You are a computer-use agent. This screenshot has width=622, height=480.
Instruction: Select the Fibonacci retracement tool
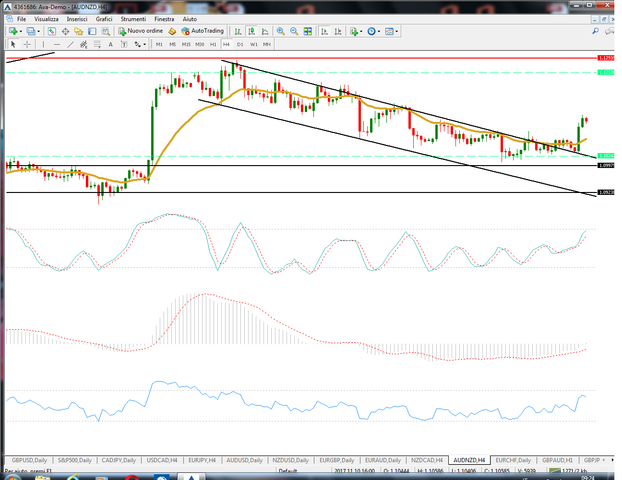[x=97, y=44]
